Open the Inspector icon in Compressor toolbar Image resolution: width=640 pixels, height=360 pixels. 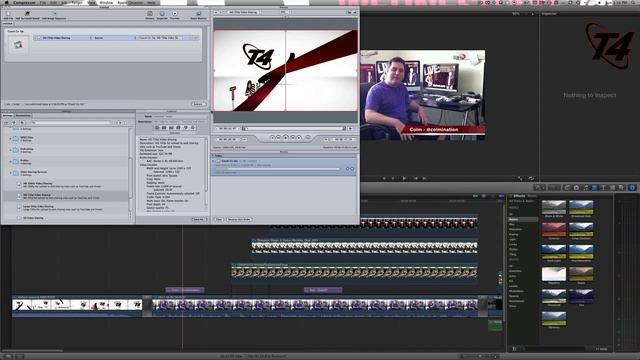[x=162, y=15]
